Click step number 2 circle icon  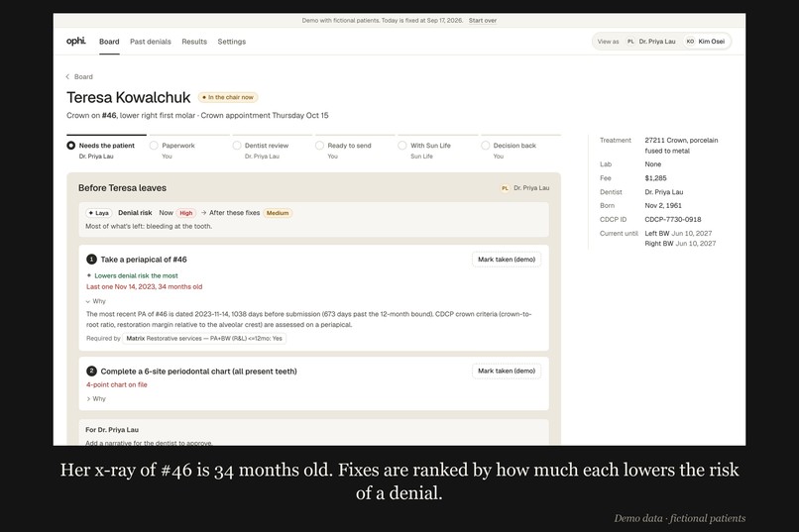92,372
